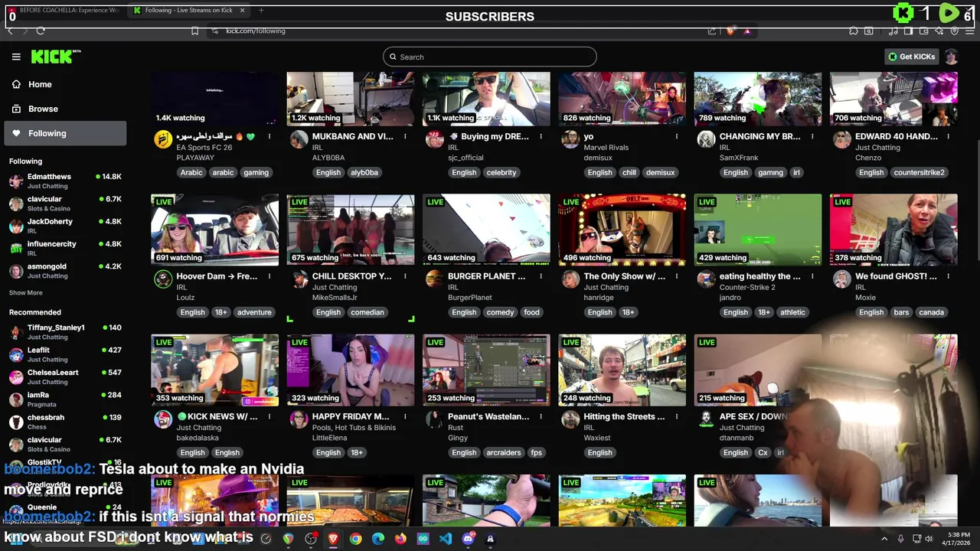
Task: Open options for BURGER PLANET stream
Action: click(x=541, y=276)
